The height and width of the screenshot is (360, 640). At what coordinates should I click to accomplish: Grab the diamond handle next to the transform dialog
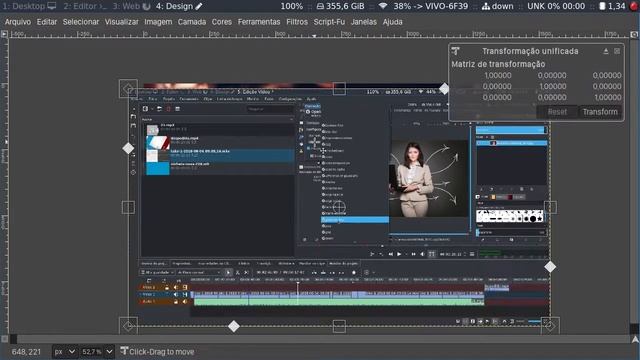[444, 88]
